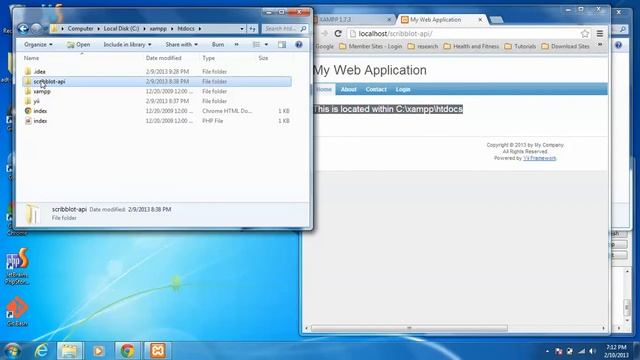Open Explorer help icon
640x360 pixels.
click(299, 44)
